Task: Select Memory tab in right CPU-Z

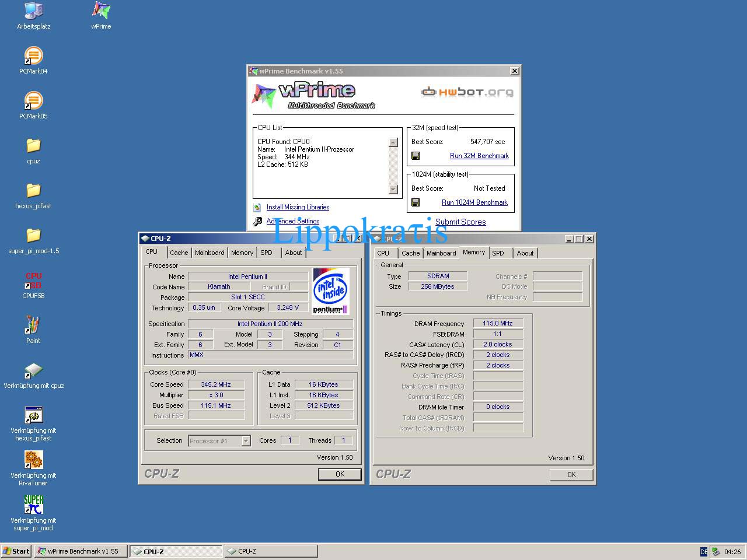Action: (x=474, y=252)
